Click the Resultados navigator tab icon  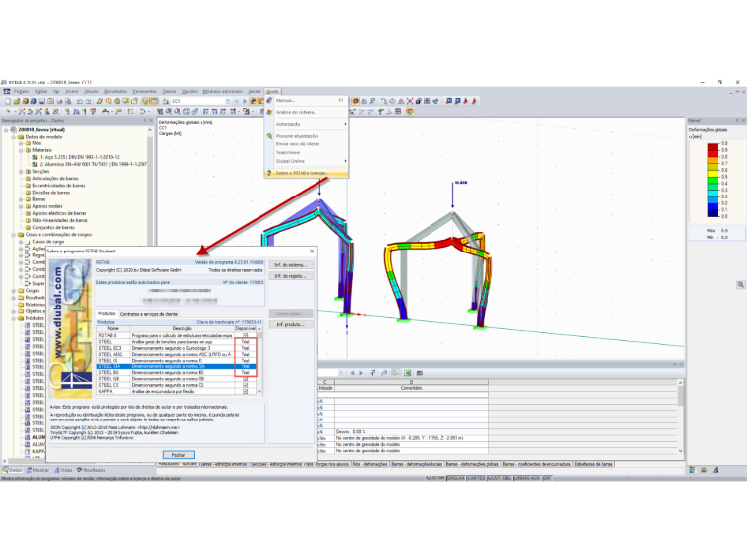tap(79, 470)
